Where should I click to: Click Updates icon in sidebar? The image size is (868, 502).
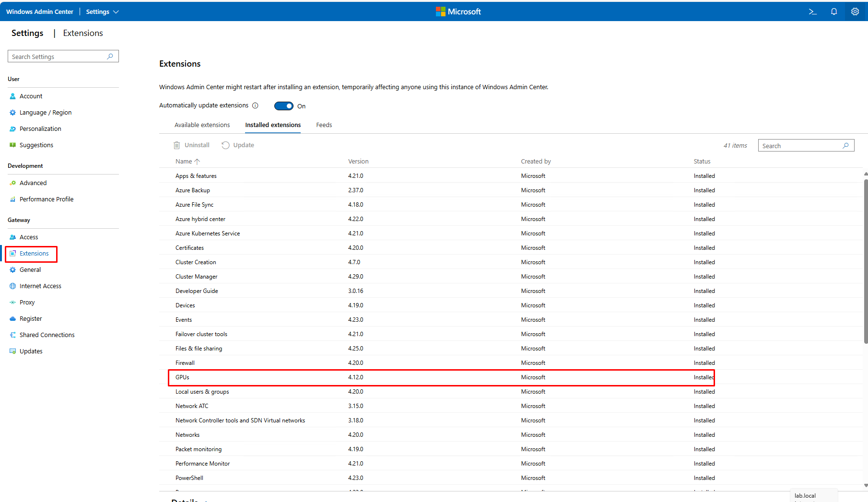click(13, 351)
